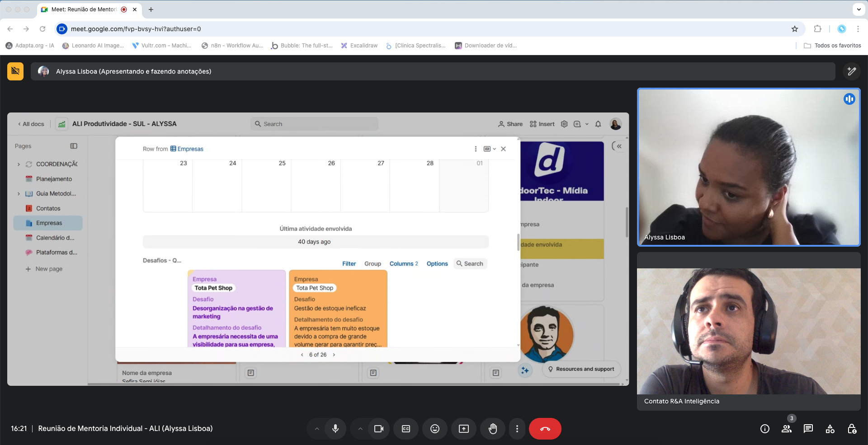Open the Calendário d... page

tap(55, 238)
